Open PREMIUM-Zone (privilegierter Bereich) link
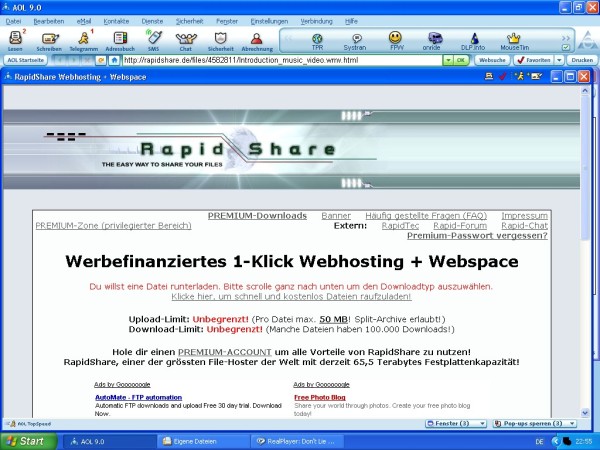The height and width of the screenshot is (450, 600). coord(113,226)
